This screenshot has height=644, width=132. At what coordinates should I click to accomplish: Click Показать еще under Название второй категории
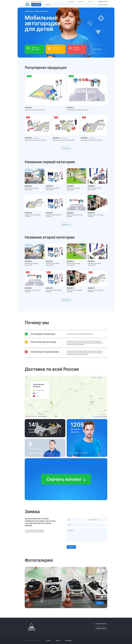(66, 300)
